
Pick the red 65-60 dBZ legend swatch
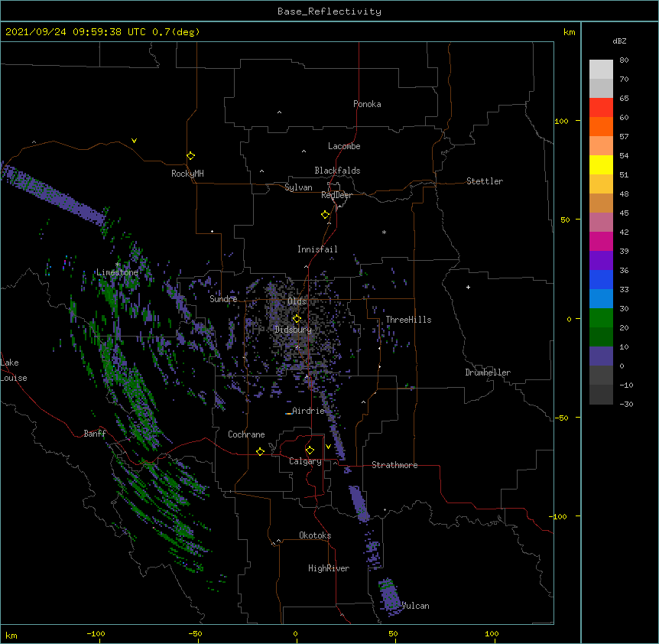(x=601, y=108)
